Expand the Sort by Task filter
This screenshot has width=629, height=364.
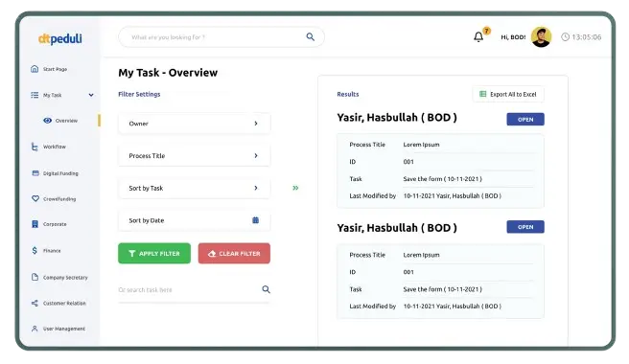click(x=194, y=188)
